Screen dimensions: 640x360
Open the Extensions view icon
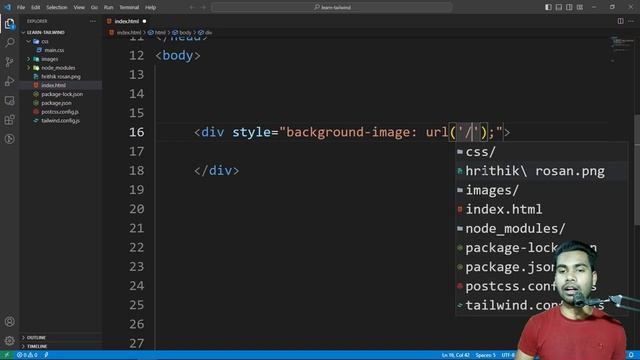point(10,120)
